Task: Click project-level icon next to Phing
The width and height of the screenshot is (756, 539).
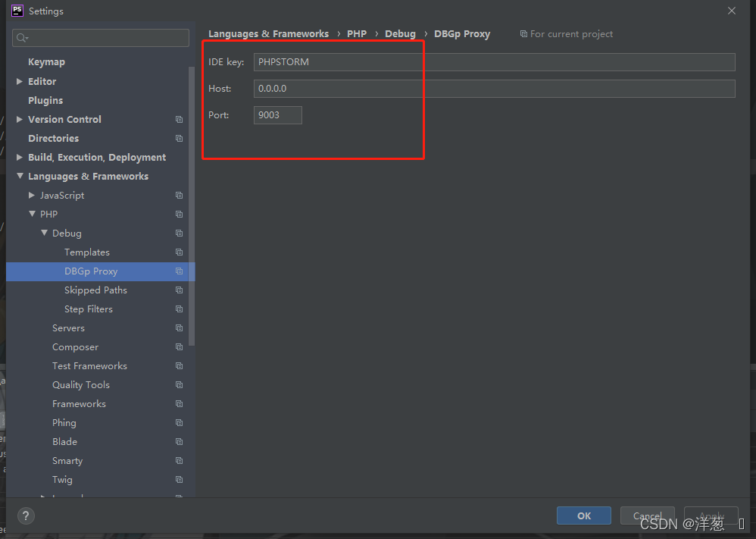Action: tap(180, 423)
